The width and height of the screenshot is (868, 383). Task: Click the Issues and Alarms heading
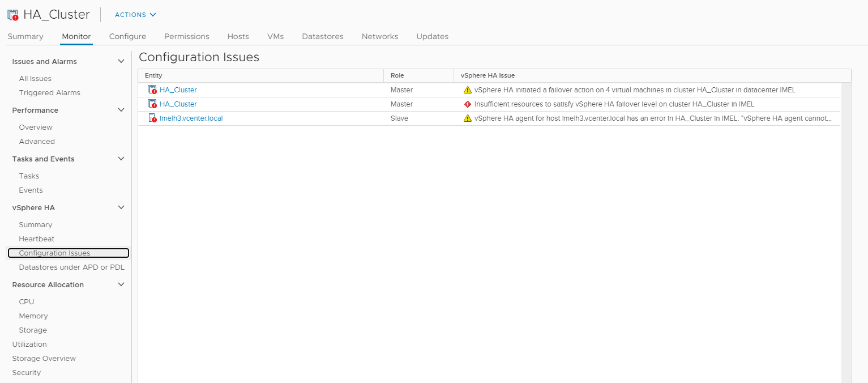pyautogui.click(x=45, y=62)
